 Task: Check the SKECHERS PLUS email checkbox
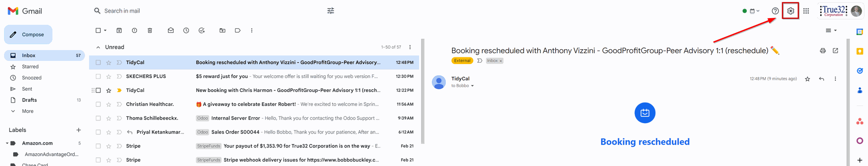[x=98, y=76]
